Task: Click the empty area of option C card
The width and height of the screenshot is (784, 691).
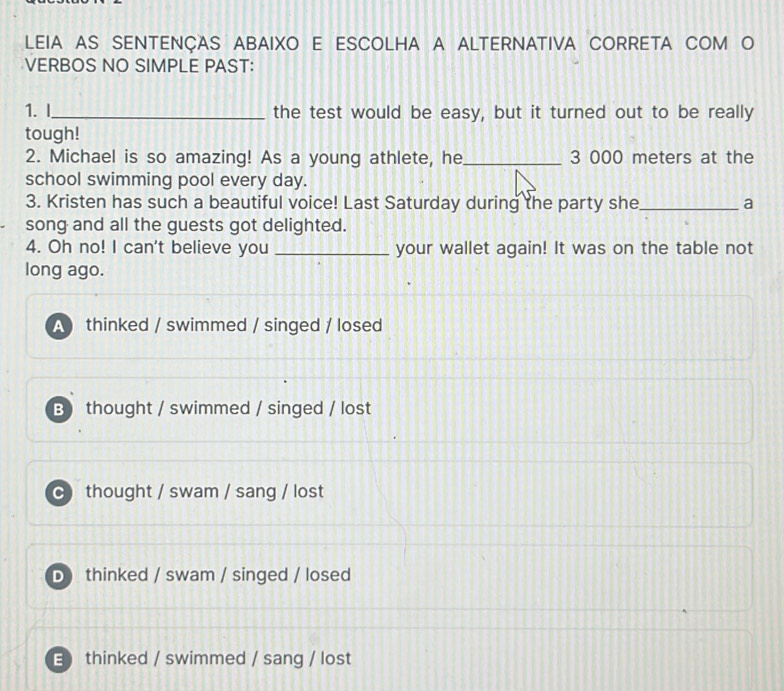Action: click(x=540, y=494)
